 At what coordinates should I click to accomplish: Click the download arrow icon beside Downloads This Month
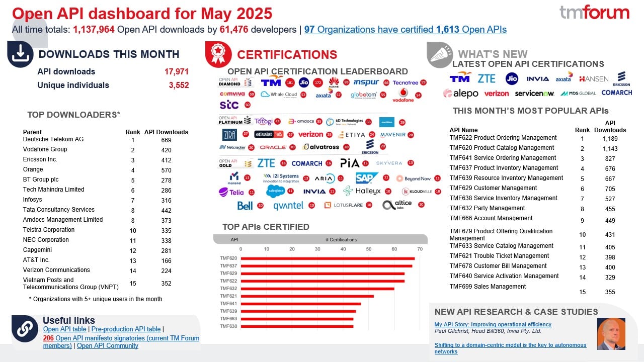click(20, 54)
